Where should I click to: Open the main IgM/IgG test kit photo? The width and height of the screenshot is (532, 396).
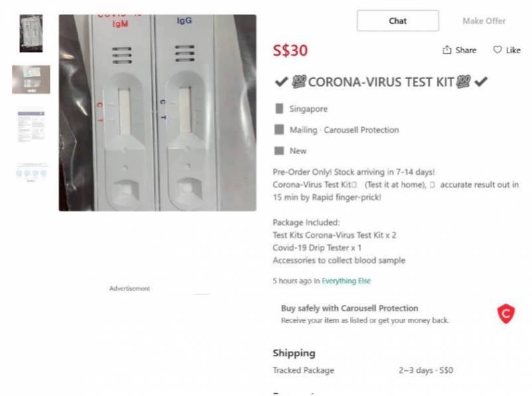click(157, 113)
